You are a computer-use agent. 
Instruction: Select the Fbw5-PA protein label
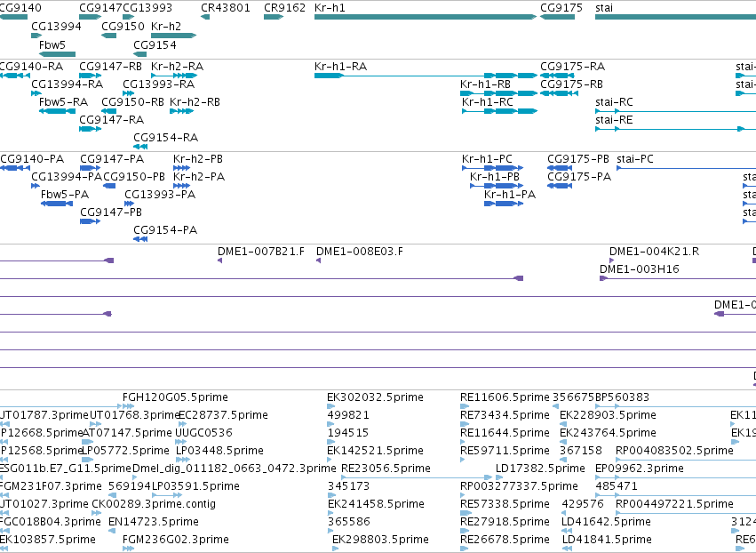pos(65,195)
